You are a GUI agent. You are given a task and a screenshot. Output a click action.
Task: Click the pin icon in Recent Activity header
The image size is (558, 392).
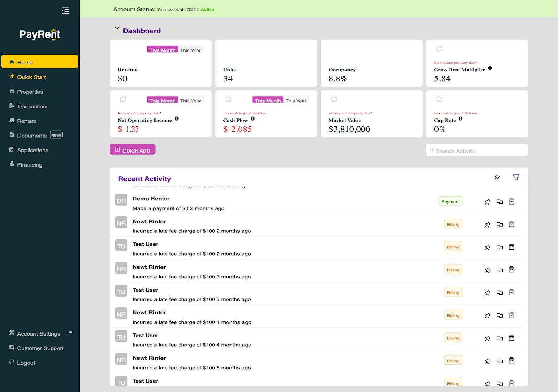pos(497,177)
